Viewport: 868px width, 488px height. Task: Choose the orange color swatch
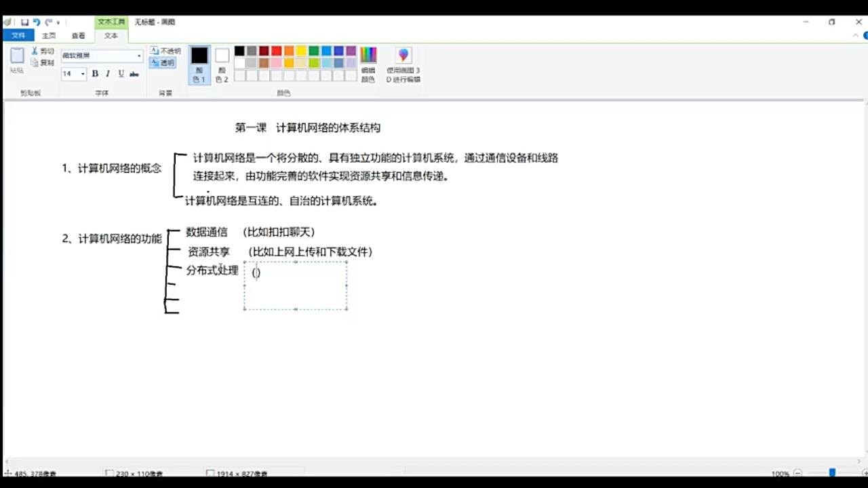pyautogui.click(x=289, y=51)
